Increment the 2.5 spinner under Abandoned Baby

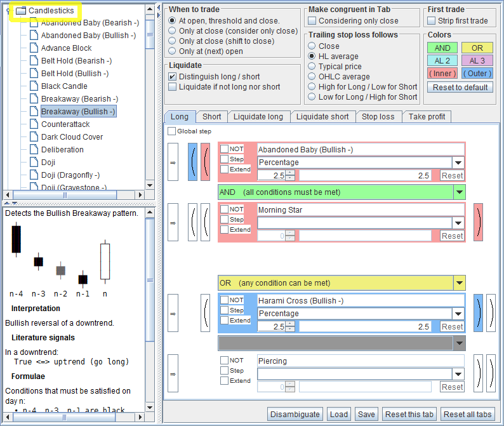pyautogui.click(x=290, y=173)
